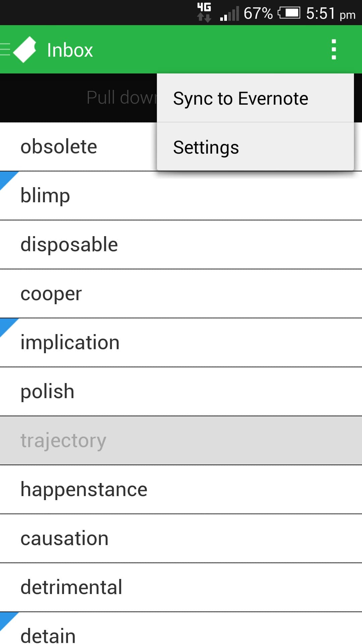Tap the blue corner flag on detain
This screenshot has height=644, width=362.
[7, 619]
